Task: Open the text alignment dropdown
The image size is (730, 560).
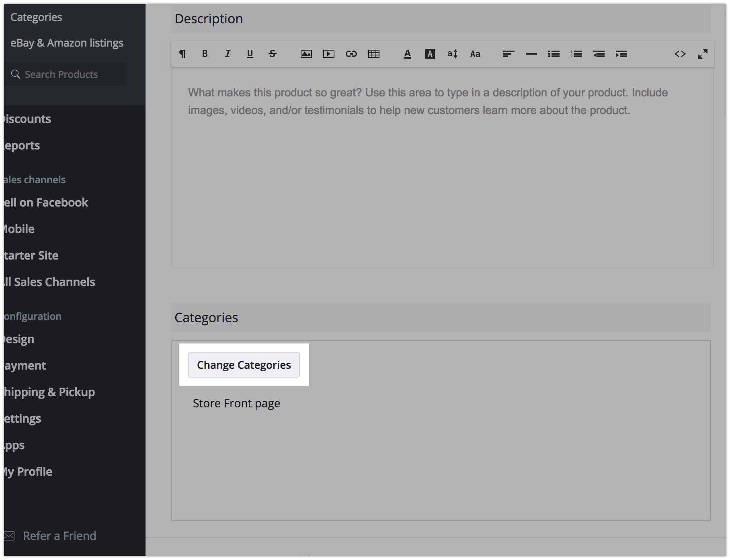Action: pos(509,54)
